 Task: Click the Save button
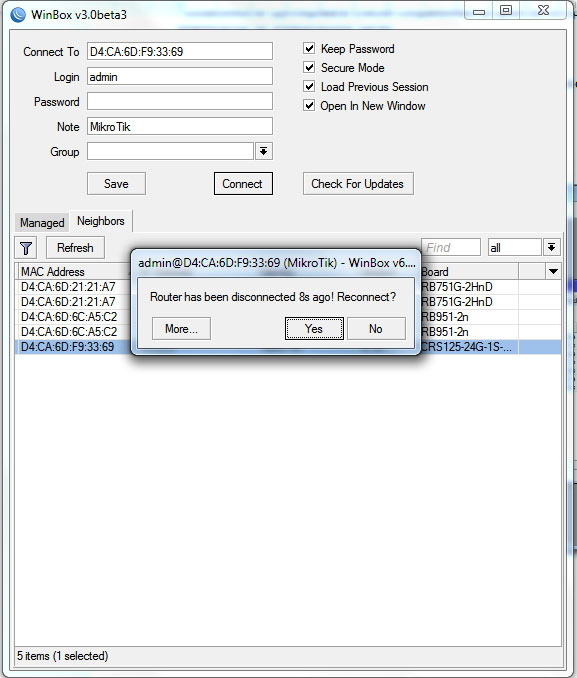click(x=116, y=184)
